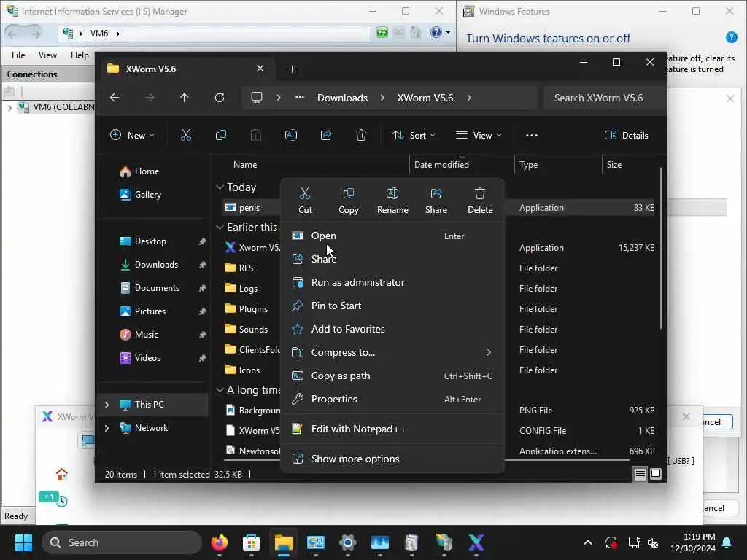Add a new File Explorer tab
This screenshot has width=747, height=560.
[292, 69]
